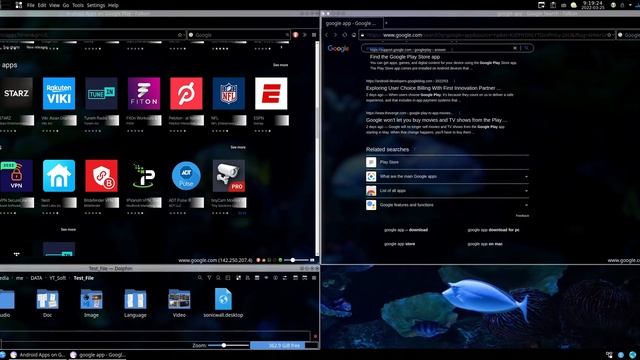Open the STARZ app tile
The height and width of the screenshot is (360, 640).
point(16,93)
